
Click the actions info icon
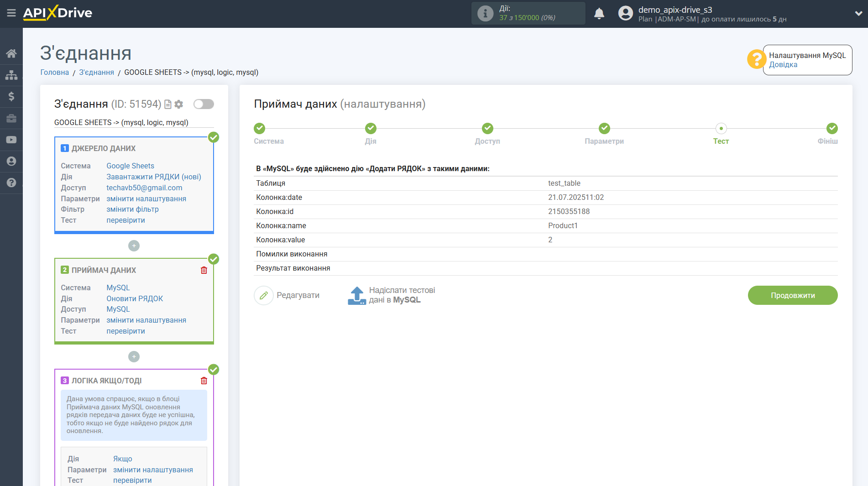pos(485,13)
